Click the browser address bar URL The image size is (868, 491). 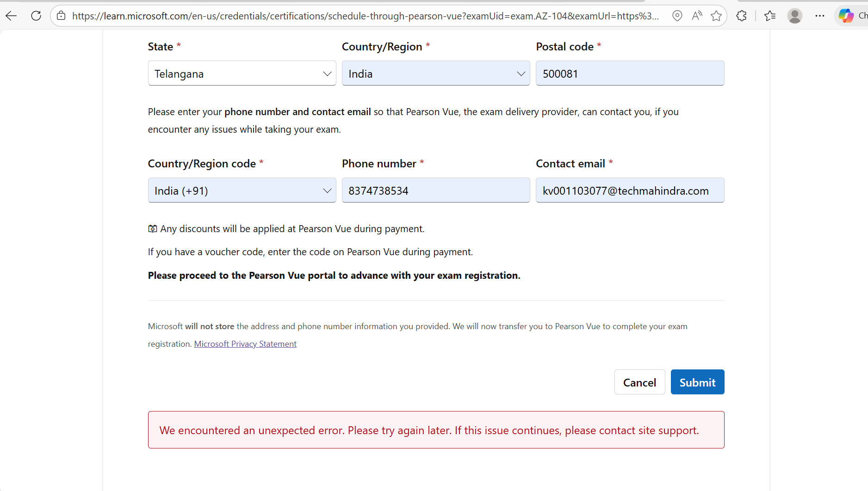tap(366, 16)
